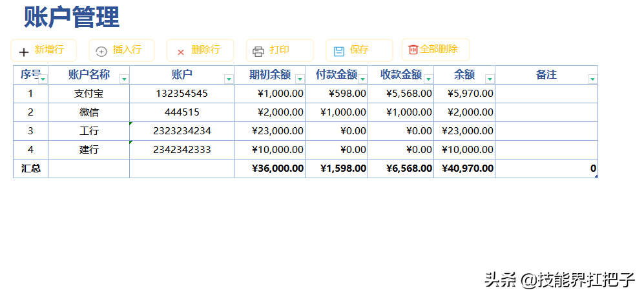Select row number 3 cell
Viewport: 644px width, 297px height.
pyautogui.click(x=31, y=131)
